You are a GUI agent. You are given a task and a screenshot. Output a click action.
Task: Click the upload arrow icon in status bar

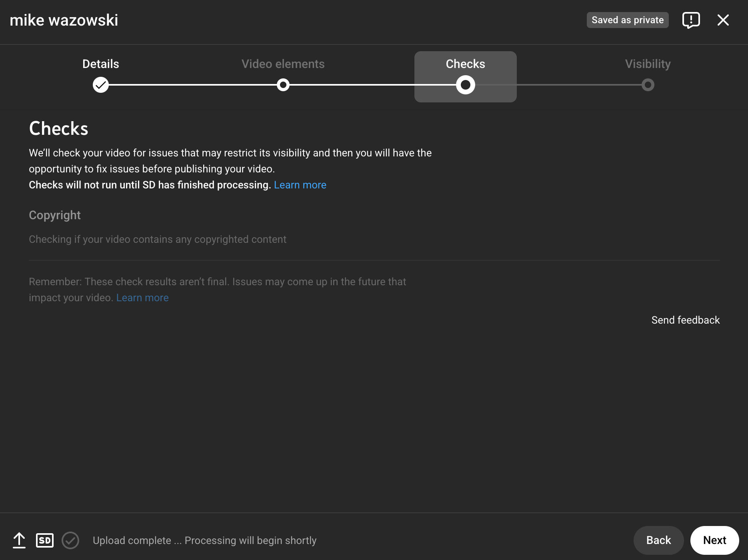[x=19, y=540]
